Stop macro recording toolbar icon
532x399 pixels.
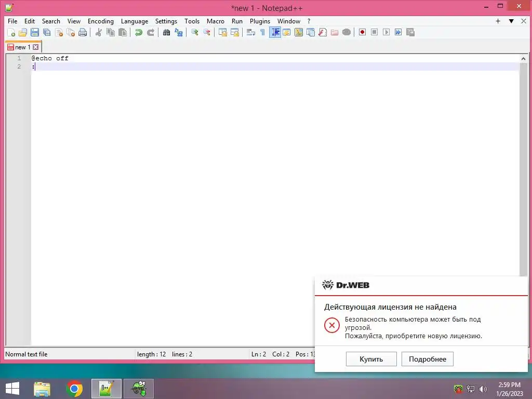click(374, 32)
